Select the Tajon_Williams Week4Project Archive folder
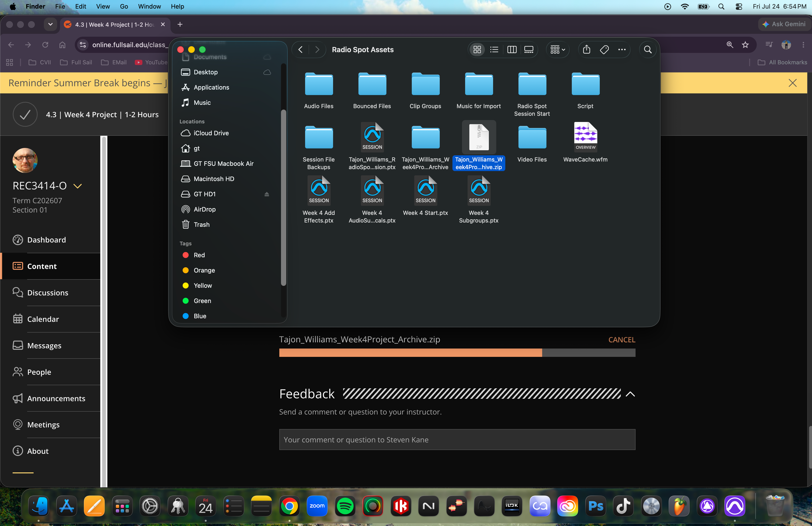Image resolution: width=812 pixels, height=526 pixels. pyautogui.click(x=425, y=147)
